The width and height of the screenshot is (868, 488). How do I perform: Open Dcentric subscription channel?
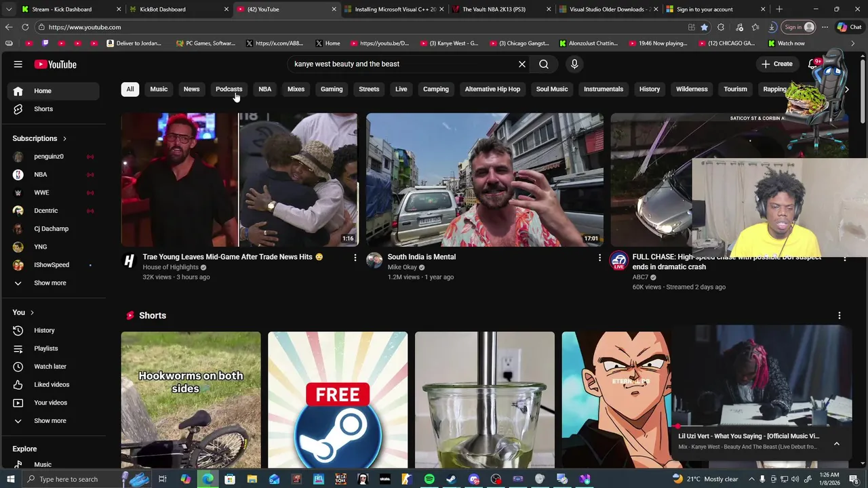(53, 211)
